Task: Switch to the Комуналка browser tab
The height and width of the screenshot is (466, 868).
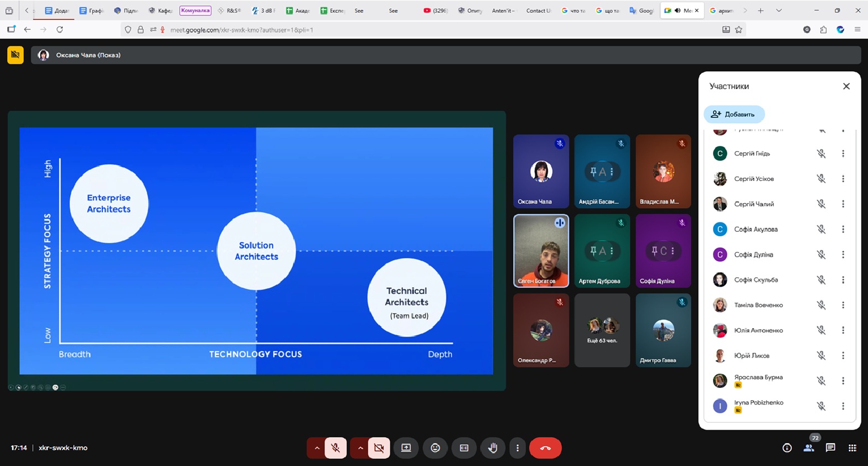Action: pos(195,11)
